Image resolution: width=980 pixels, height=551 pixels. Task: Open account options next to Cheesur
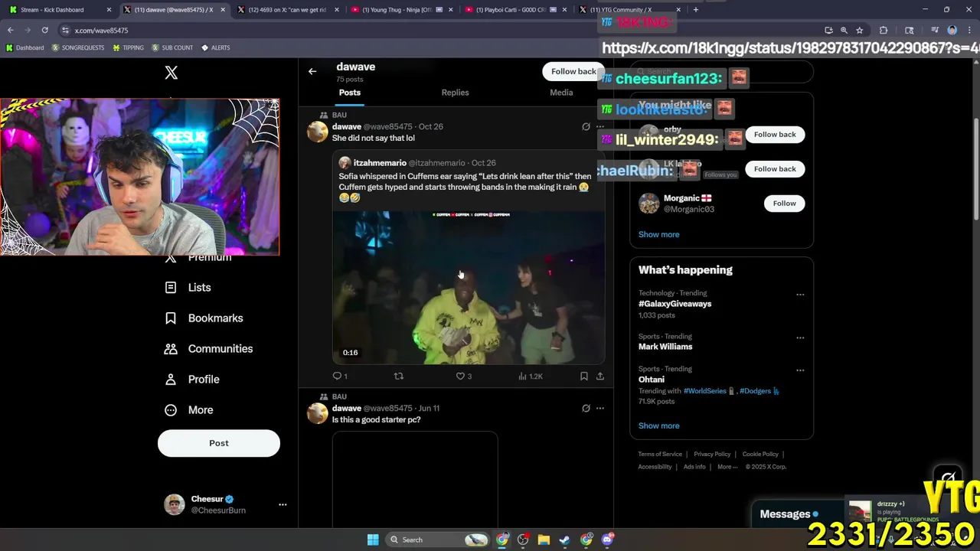[x=283, y=504]
